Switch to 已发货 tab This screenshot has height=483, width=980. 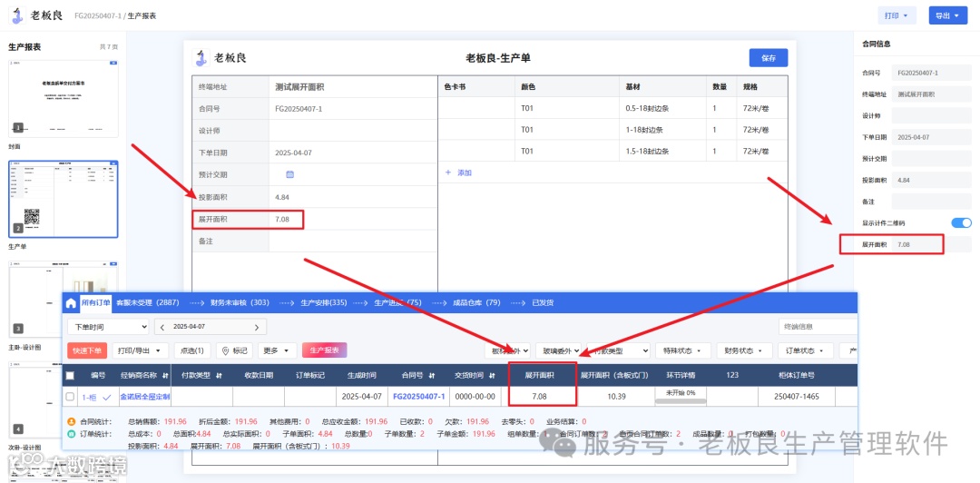click(x=542, y=303)
